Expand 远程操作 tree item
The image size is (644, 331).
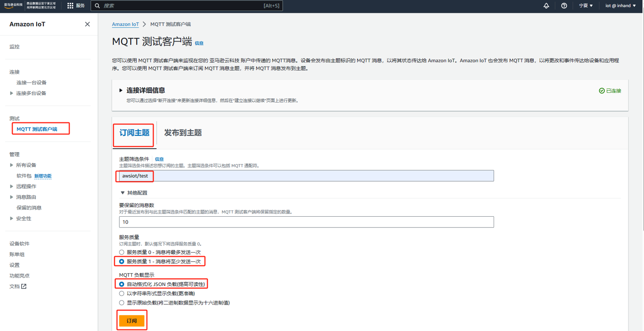[12, 186]
